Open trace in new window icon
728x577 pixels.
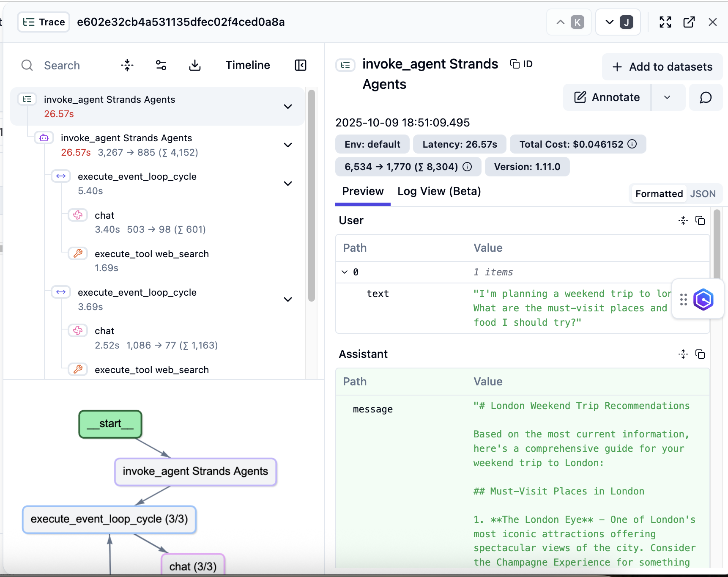[689, 22]
